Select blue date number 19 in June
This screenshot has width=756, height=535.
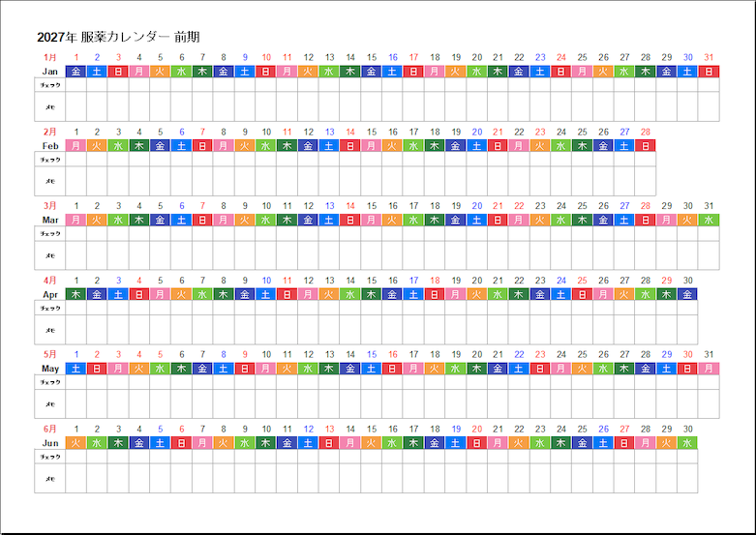pyautogui.click(x=456, y=429)
